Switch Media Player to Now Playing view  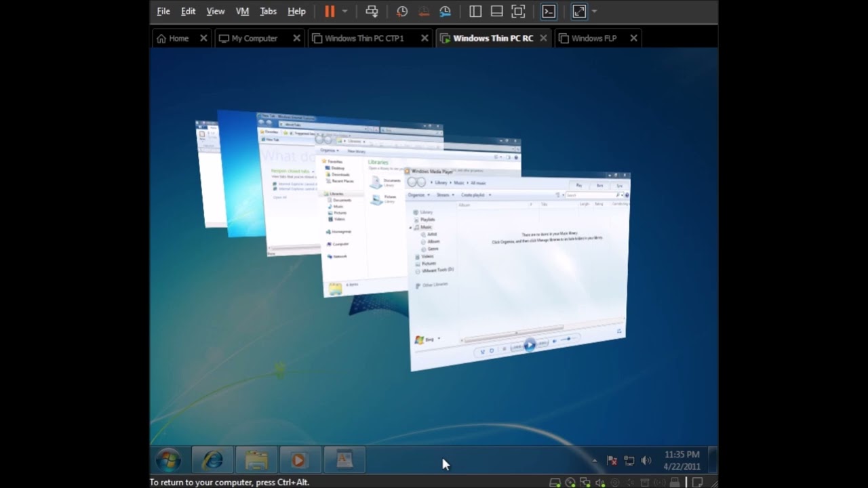tap(618, 331)
